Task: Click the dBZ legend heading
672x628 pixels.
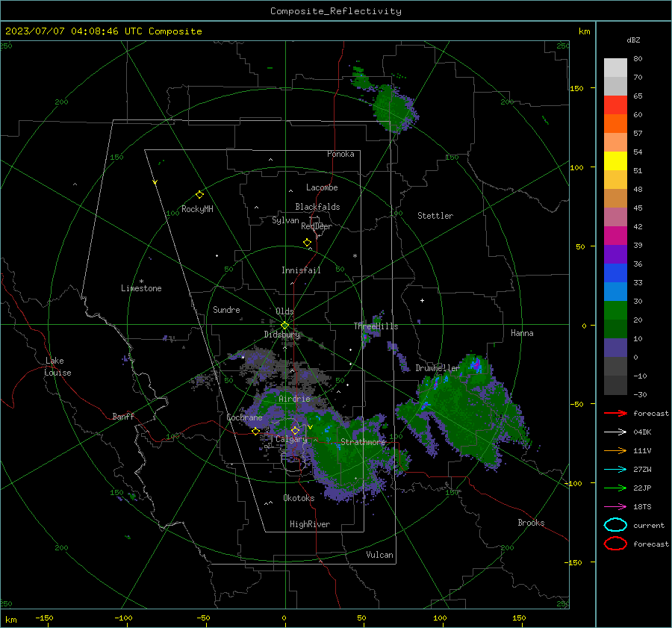Action: pos(633,40)
